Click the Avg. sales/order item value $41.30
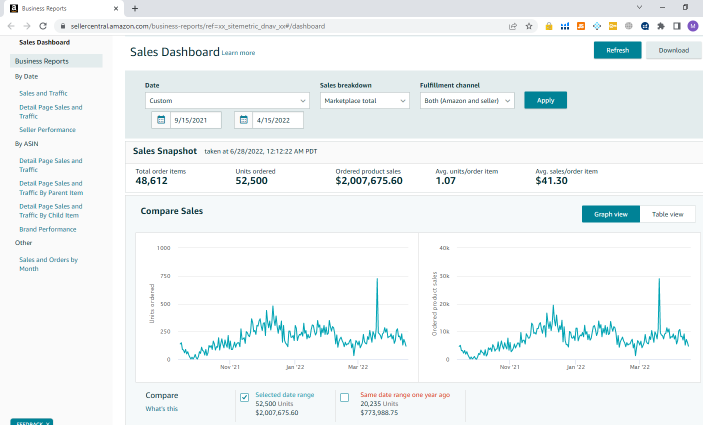Viewport: 703px width, 425px height. point(551,181)
